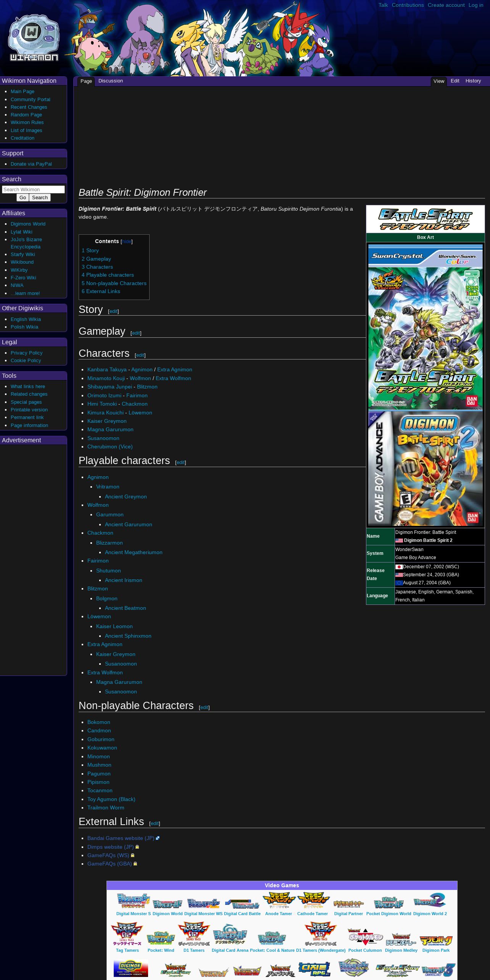This screenshot has width=490, height=980.
Task: Open Printable version link
Action: coord(29,410)
